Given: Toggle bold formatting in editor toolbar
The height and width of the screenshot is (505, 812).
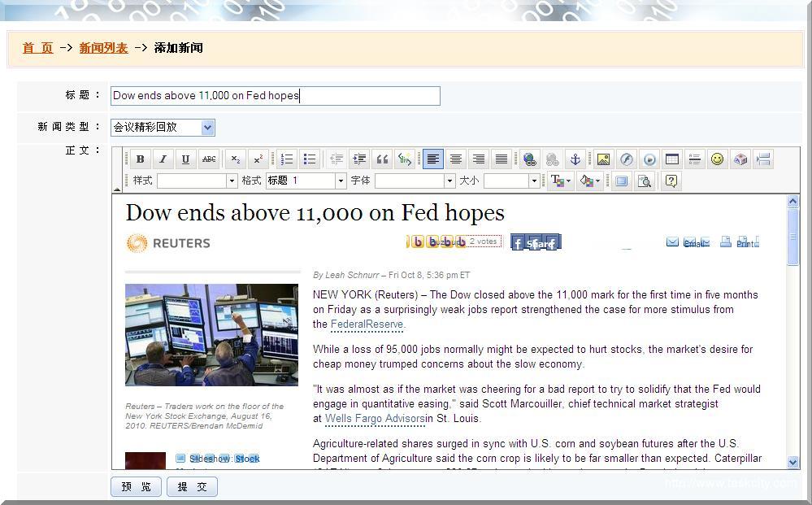Looking at the screenshot, I should (140, 159).
